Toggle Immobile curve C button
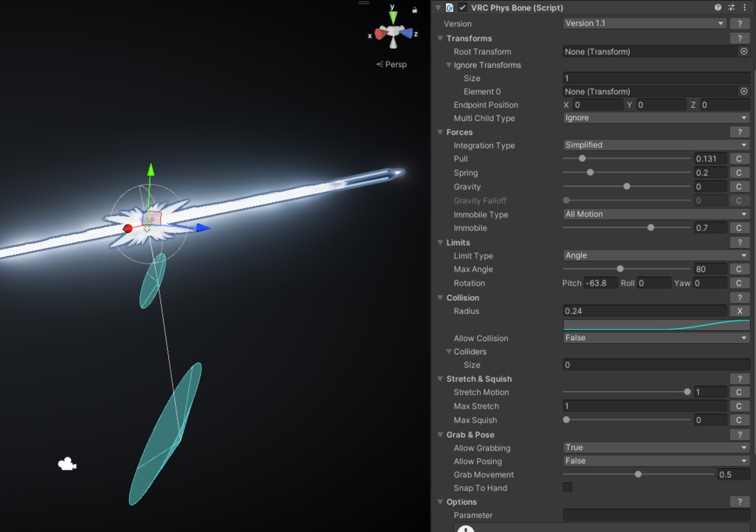756x532 pixels. (738, 228)
